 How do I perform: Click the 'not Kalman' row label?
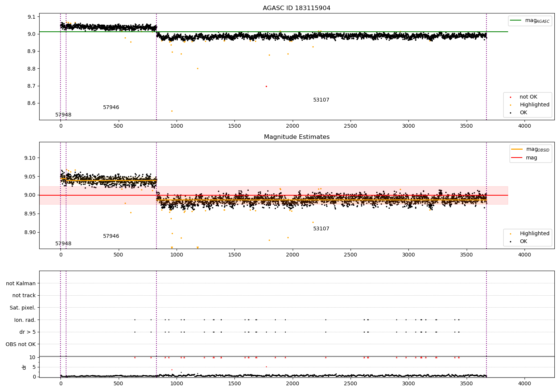click(21, 284)
